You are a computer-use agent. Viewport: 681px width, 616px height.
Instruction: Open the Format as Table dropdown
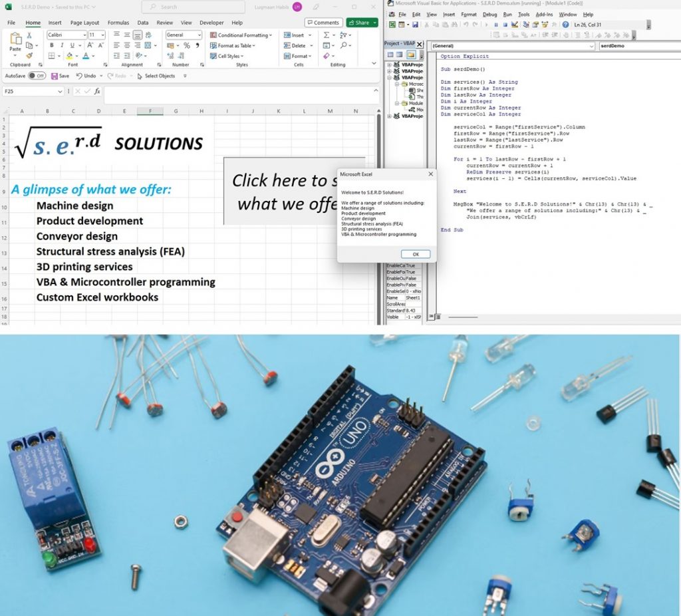232,45
